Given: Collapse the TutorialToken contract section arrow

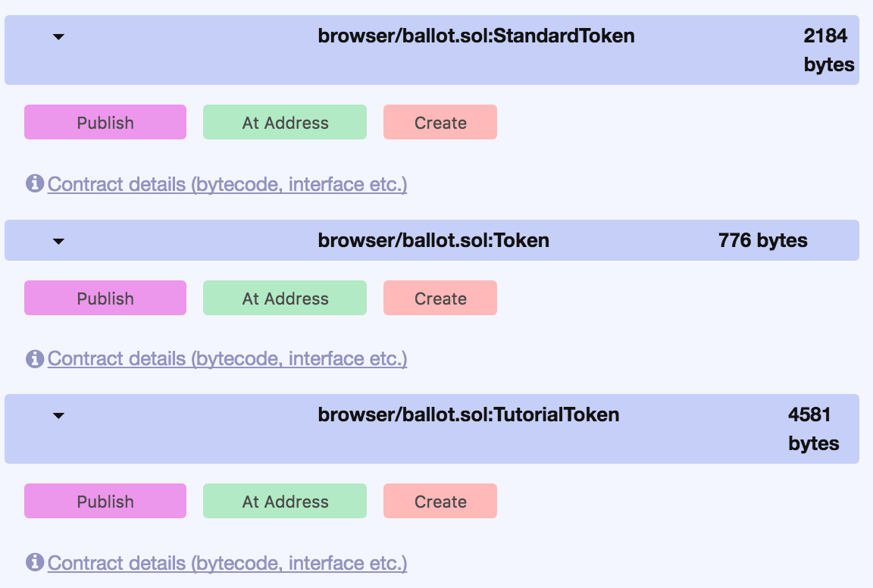Looking at the screenshot, I should click(58, 415).
